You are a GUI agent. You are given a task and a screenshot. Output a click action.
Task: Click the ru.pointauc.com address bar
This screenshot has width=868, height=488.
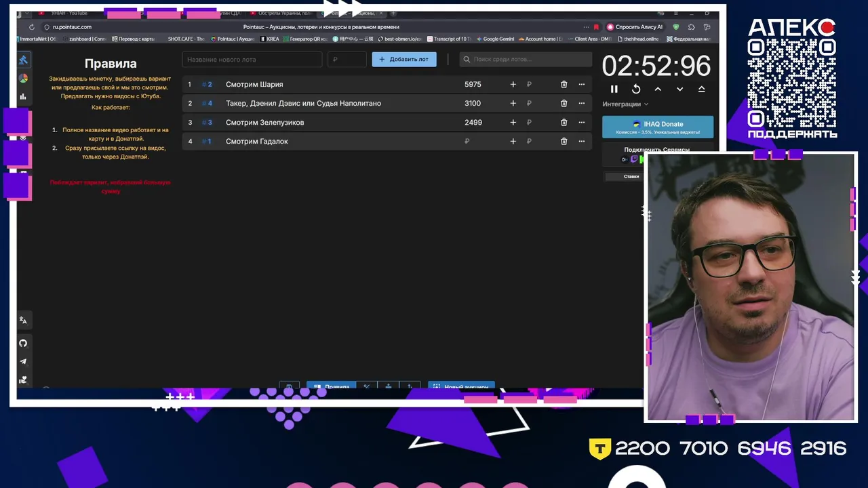72,27
